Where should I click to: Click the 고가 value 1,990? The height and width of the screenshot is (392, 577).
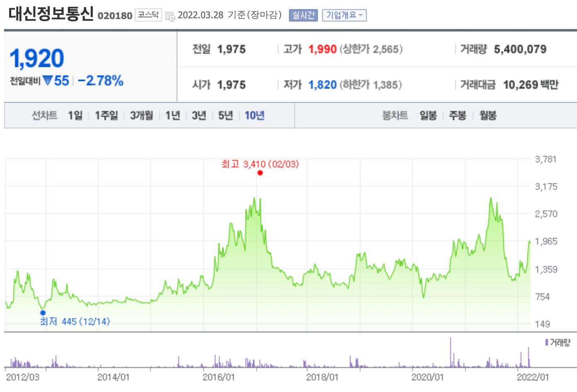tap(322, 49)
